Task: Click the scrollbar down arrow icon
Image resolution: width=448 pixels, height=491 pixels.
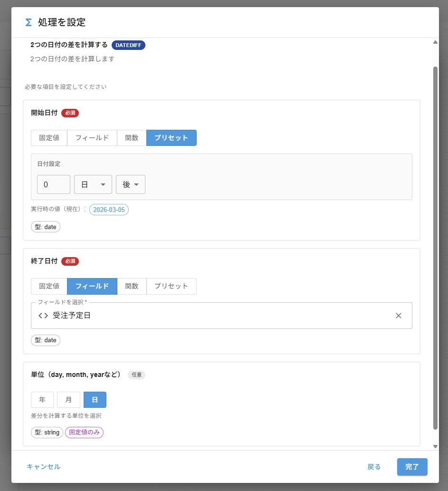Action: pos(435,446)
